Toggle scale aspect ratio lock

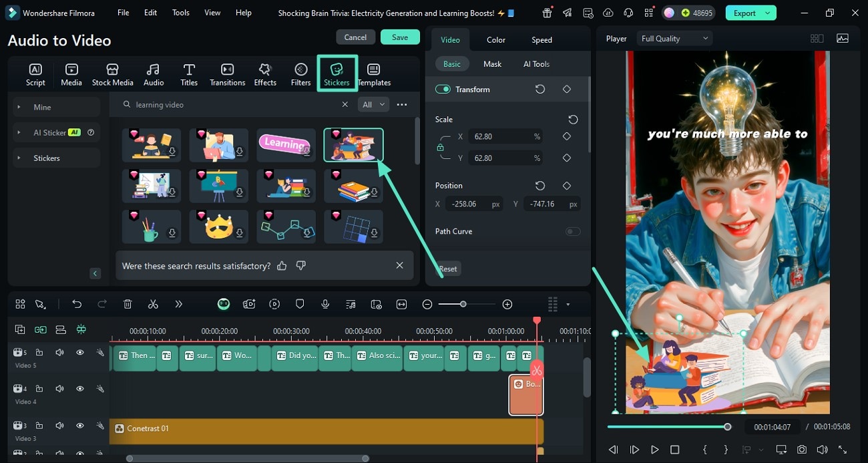tap(440, 147)
